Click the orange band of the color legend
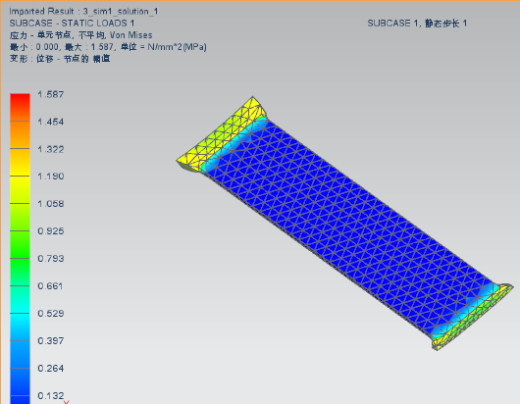The image size is (520, 404). pyautogui.click(x=20, y=135)
